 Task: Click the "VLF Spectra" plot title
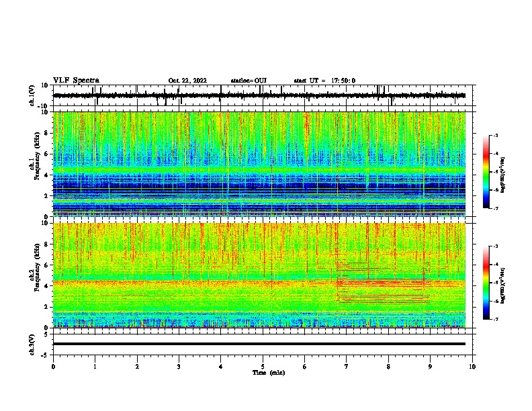[76, 81]
